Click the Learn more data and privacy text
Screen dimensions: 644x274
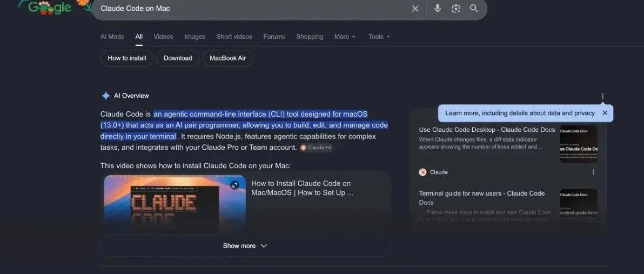pyautogui.click(x=520, y=113)
